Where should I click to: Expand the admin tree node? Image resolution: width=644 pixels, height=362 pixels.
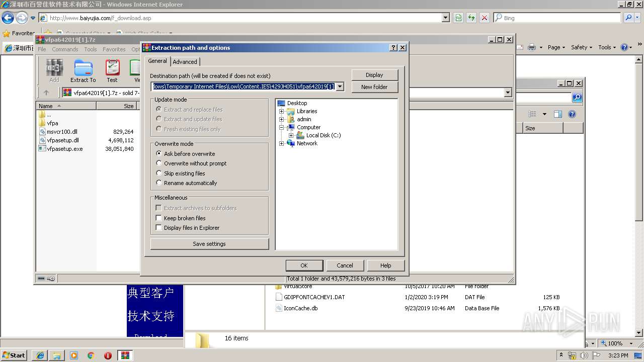point(282,119)
